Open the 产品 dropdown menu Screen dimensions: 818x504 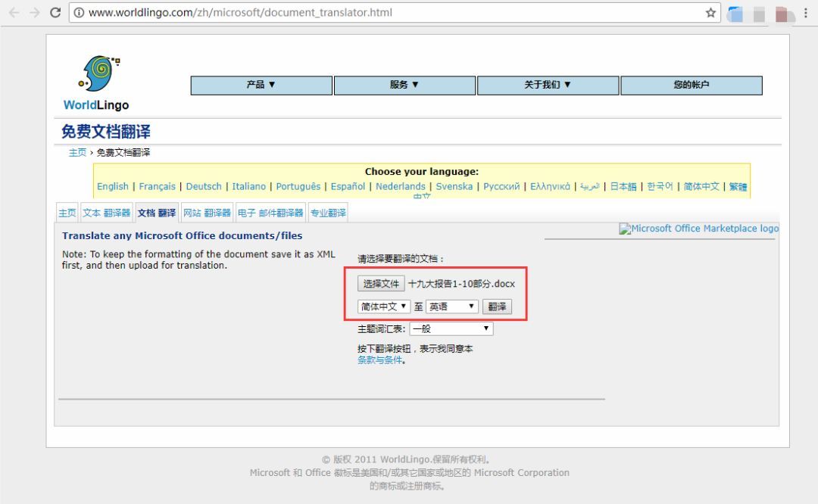click(x=261, y=85)
